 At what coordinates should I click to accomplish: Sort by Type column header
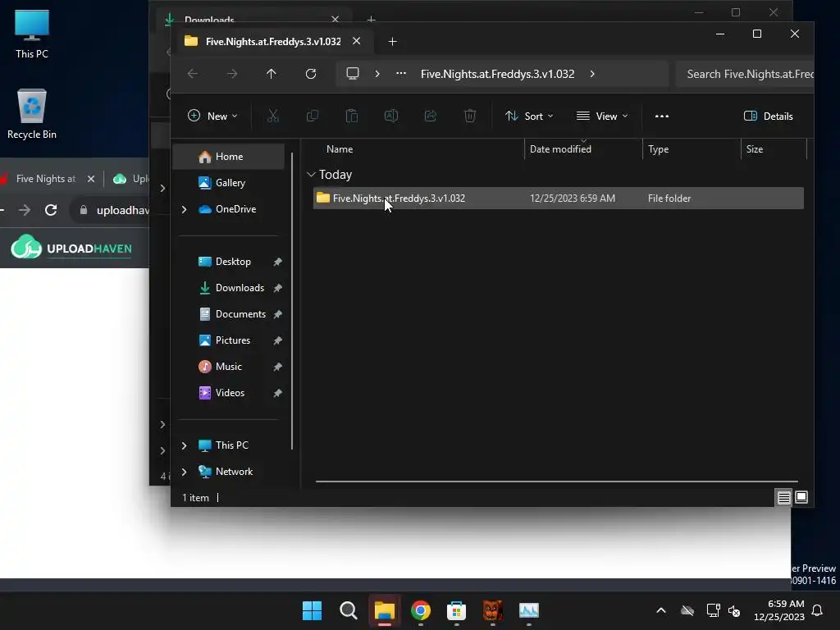coord(659,149)
